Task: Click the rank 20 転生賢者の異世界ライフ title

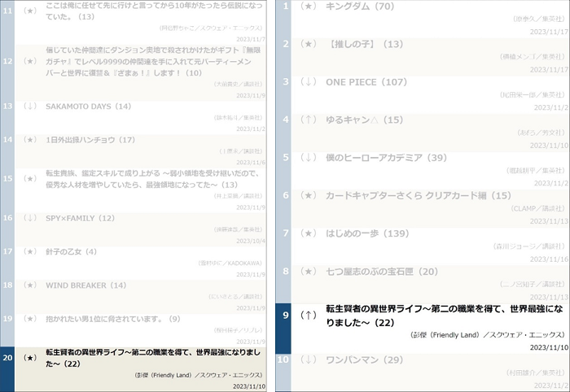Action: (153, 358)
